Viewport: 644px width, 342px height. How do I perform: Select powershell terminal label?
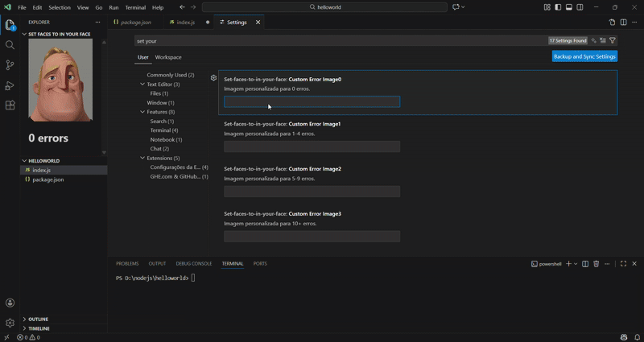coord(547,264)
